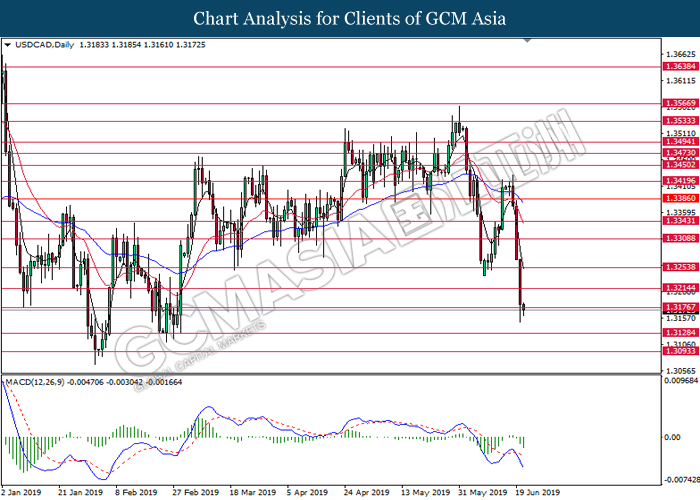
Task: Click the 0.00 MACD zero level value
Action: tap(672, 437)
